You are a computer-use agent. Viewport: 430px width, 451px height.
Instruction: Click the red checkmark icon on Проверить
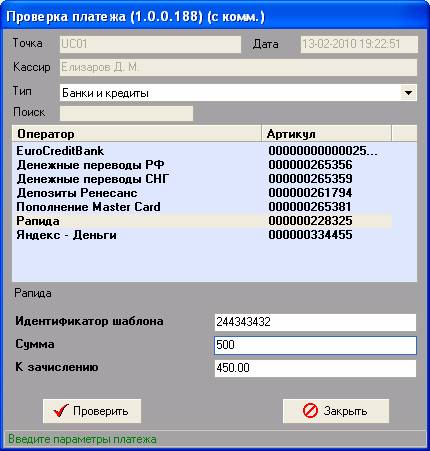coord(61,411)
